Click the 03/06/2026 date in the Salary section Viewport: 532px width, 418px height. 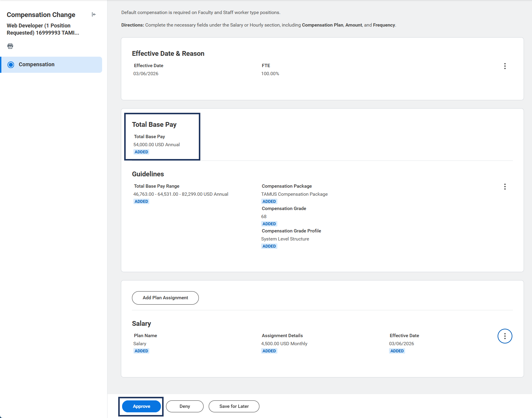tap(402, 344)
